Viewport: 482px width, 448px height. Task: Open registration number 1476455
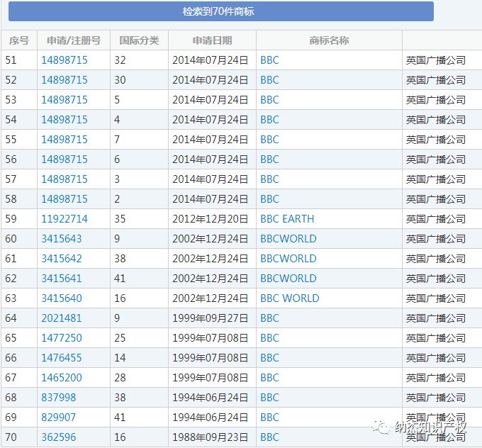click(62, 358)
